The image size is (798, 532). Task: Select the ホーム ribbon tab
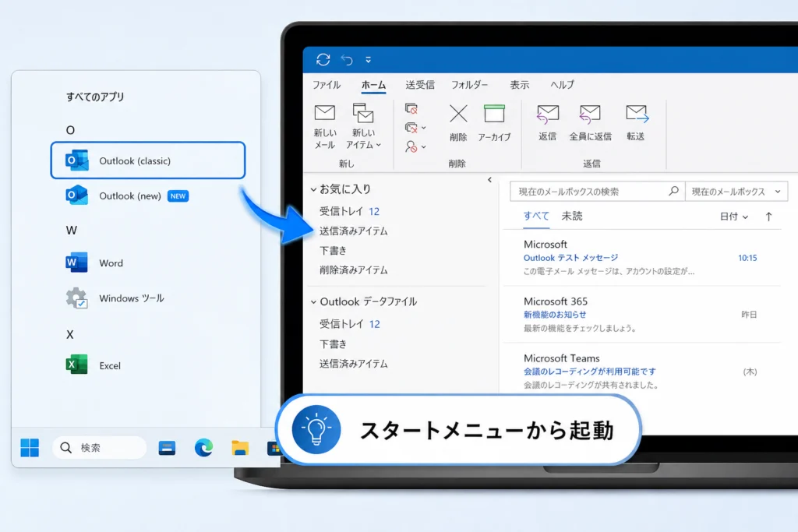tap(373, 85)
